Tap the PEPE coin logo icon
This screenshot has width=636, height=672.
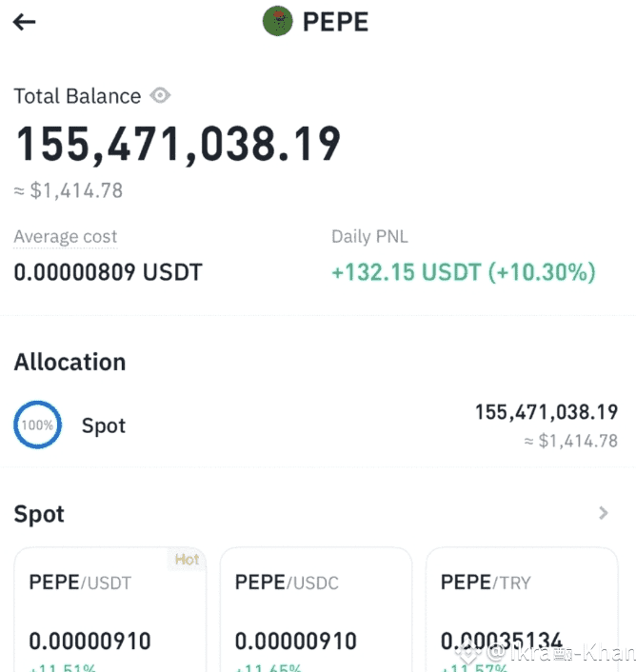coord(277,21)
